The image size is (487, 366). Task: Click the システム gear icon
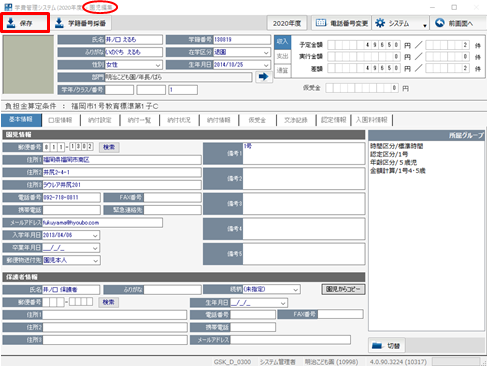pyautogui.click(x=380, y=23)
